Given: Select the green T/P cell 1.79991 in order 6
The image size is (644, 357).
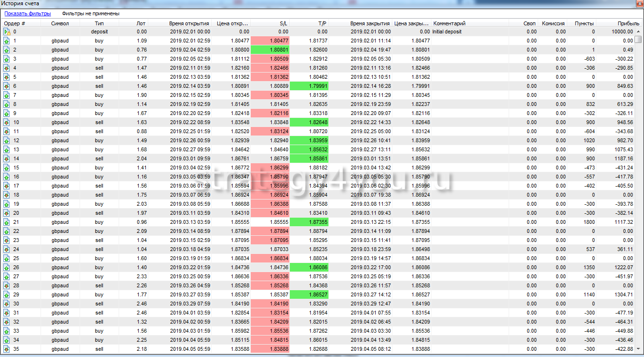Looking at the screenshot, I should tap(309, 86).
